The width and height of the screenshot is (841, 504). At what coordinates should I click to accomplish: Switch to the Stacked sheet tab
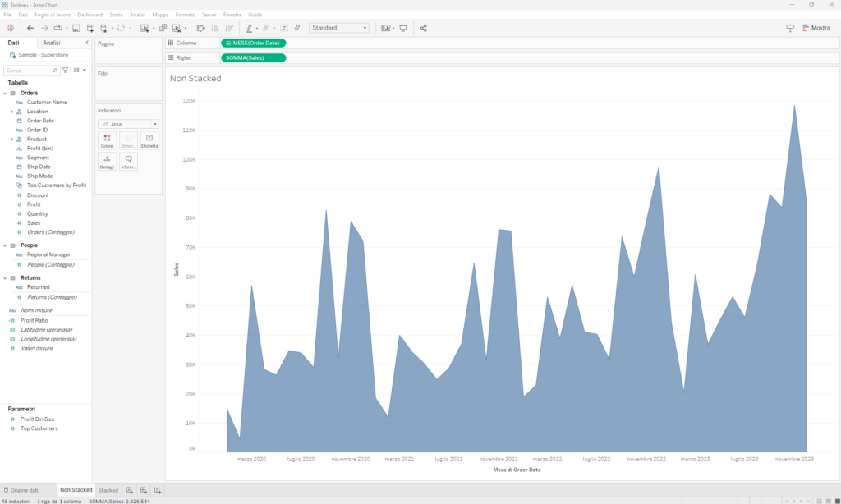point(108,489)
